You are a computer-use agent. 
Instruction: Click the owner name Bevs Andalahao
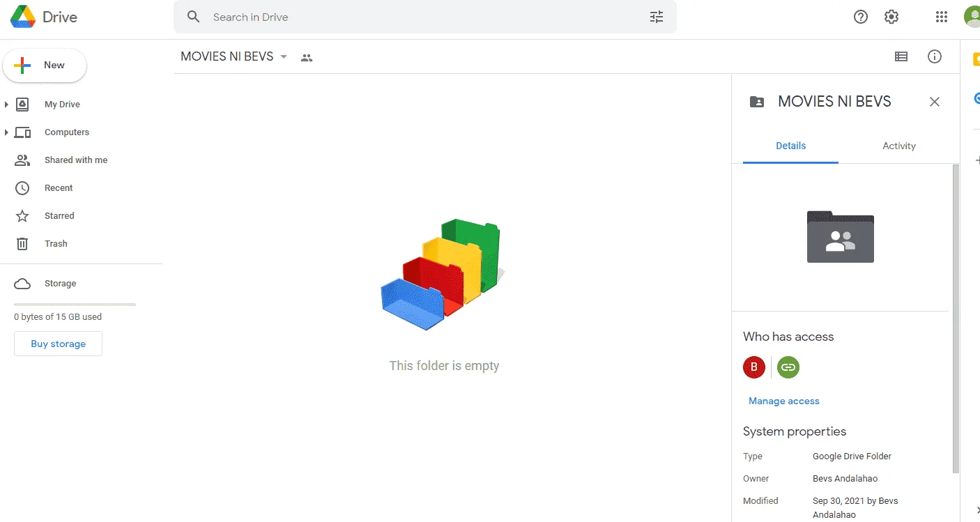tap(845, 479)
